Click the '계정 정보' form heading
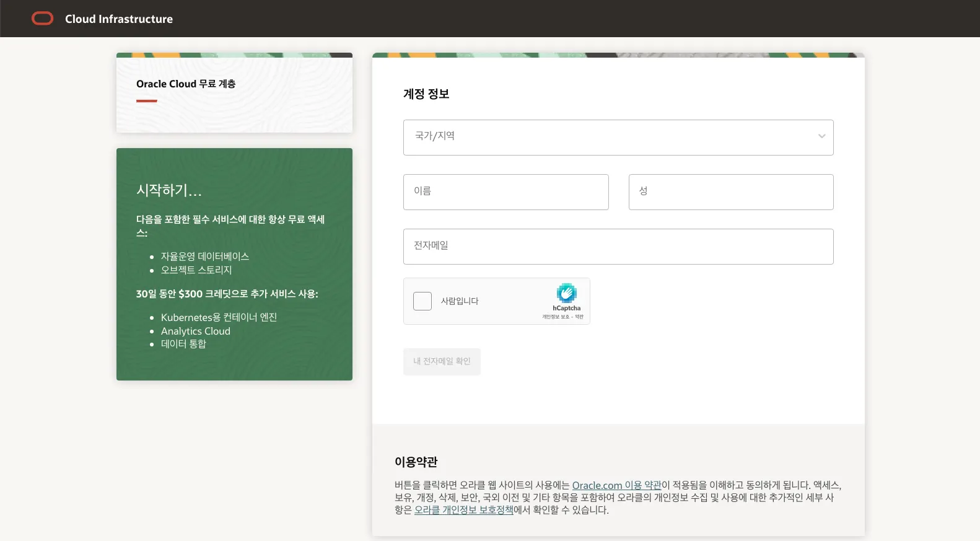Screen dimensions: 980x541 (x=426, y=94)
